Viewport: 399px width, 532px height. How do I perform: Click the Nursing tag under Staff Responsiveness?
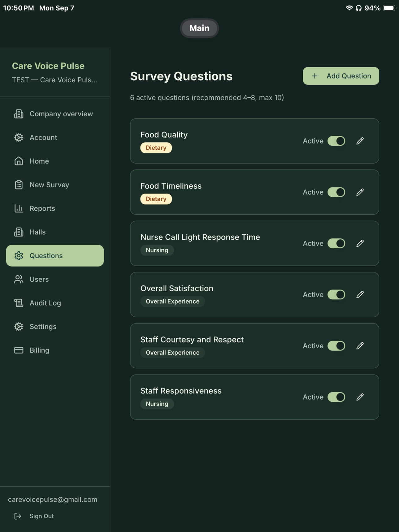point(157,404)
